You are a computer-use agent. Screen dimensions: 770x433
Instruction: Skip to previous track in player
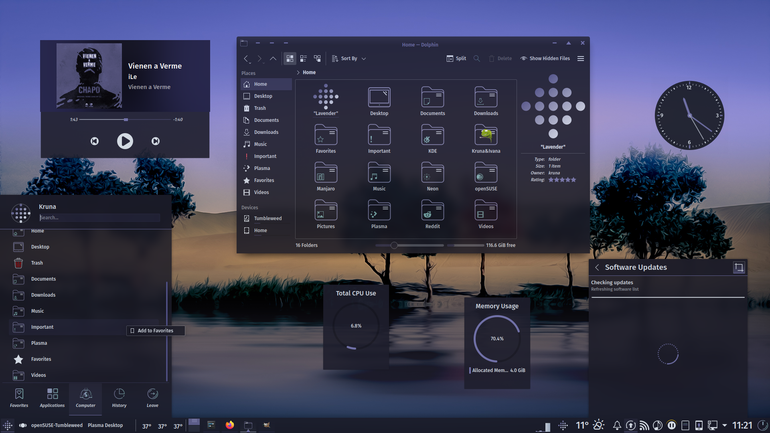94,141
